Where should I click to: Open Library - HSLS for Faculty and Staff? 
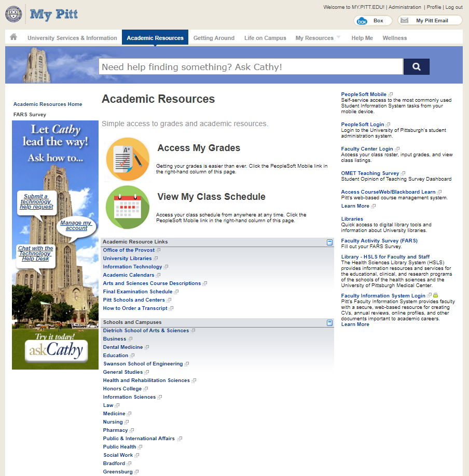(385, 257)
